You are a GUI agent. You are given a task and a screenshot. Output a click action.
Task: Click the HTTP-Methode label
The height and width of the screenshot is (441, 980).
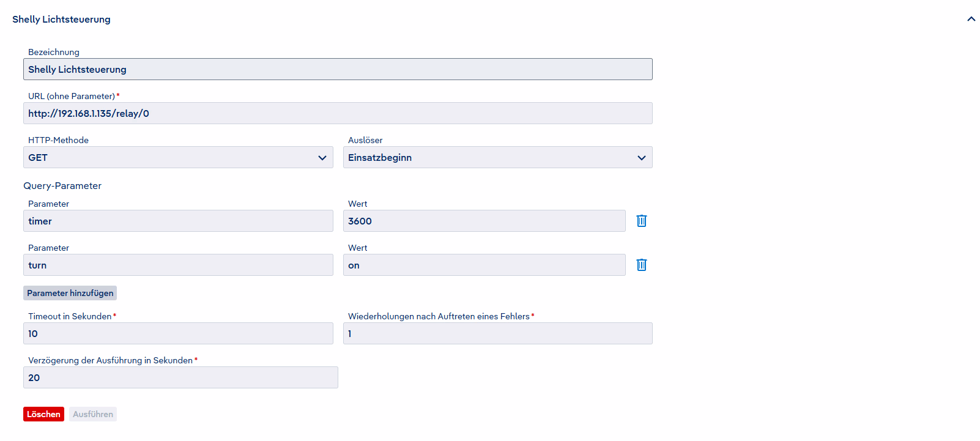tap(58, 140)
